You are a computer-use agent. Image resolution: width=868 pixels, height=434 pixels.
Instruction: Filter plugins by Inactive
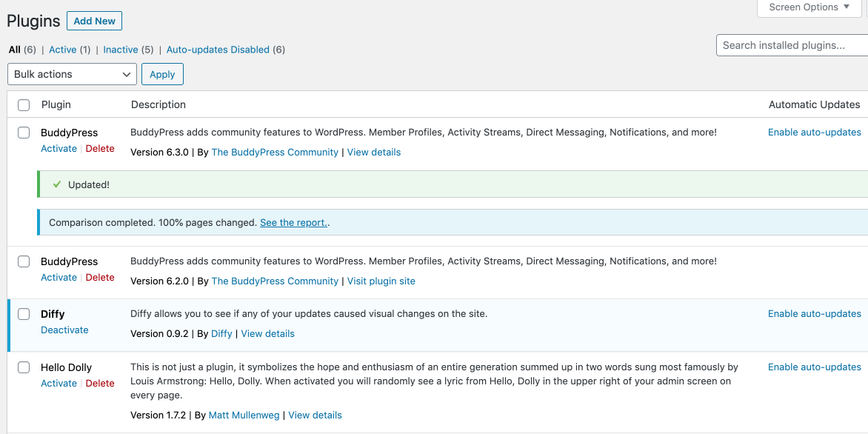pyautogui.click(x=121, y=50)
